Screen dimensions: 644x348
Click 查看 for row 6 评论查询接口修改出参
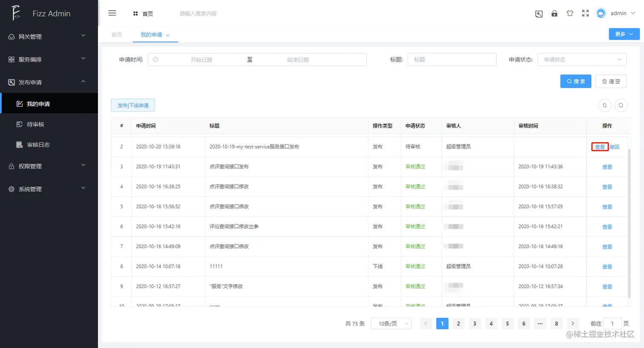pos(607,227)
